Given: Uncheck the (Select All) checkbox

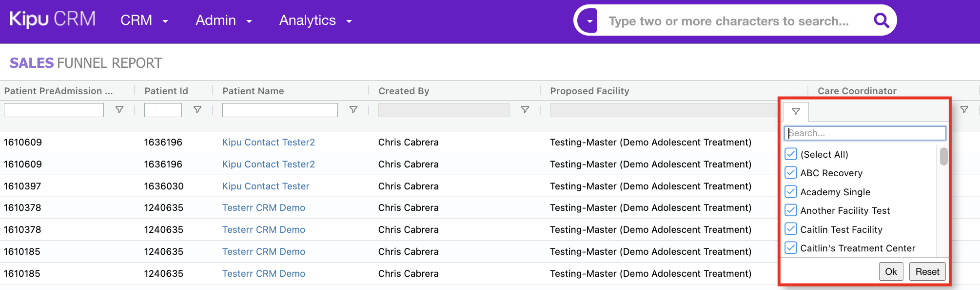Looking at the screenshot, I should [x=791, y=154].
